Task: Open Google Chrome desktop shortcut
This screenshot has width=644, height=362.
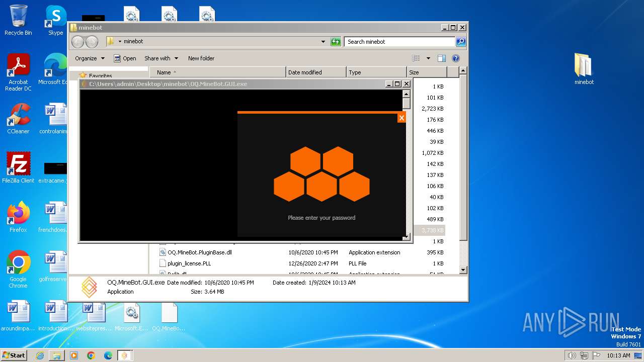Action: [18, 269]
